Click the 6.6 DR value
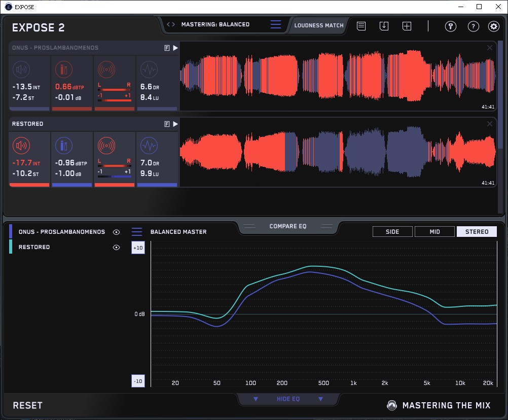The height and width of the screenshot is (420, 508). coord(150,87)
